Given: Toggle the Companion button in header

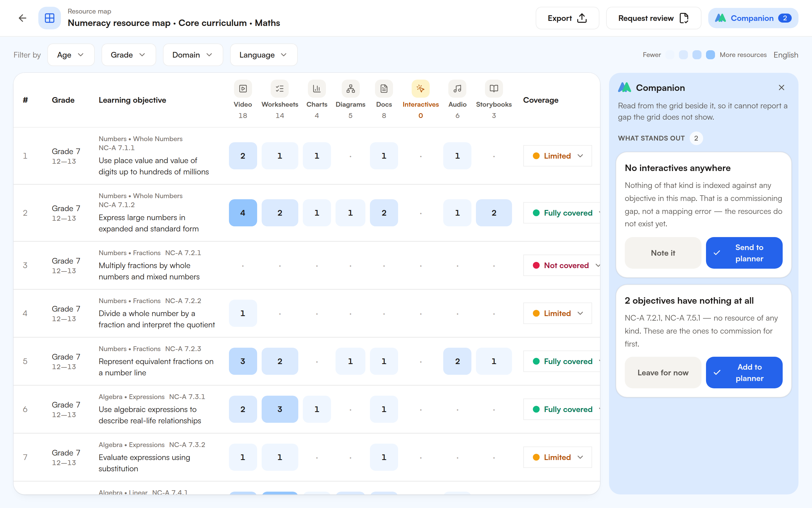Looking at the screenshot, I should click(x=753, y=18).
